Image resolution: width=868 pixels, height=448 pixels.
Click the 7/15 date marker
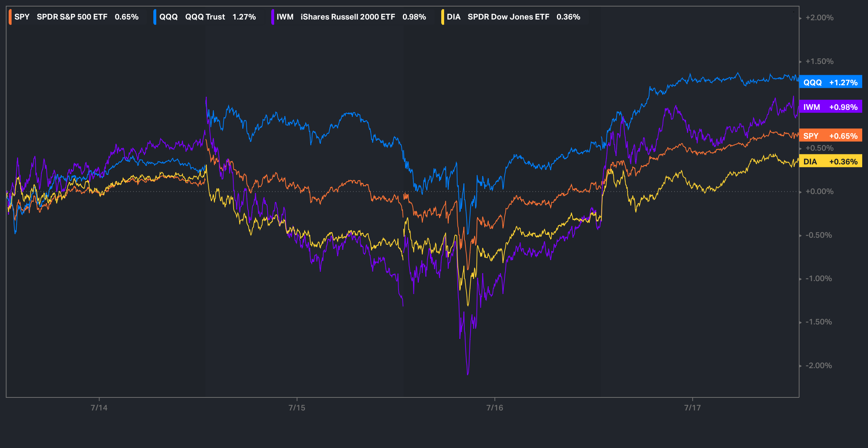pos(297,408)
